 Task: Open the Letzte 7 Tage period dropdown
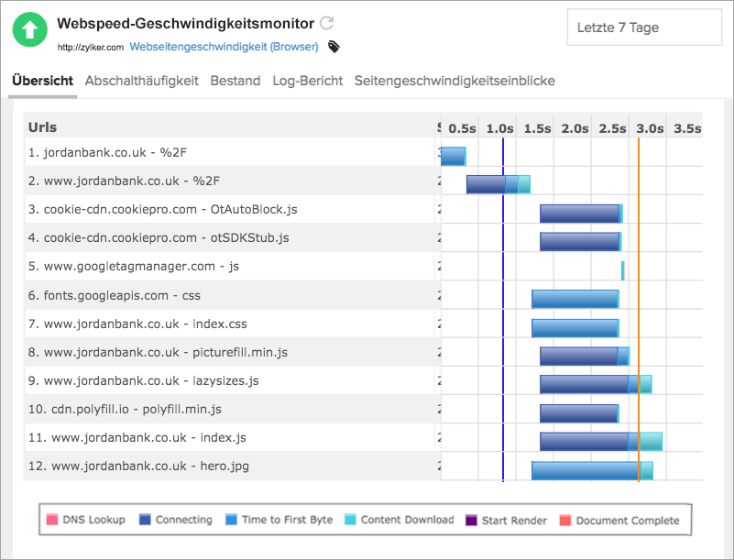(x=644, y=27)
